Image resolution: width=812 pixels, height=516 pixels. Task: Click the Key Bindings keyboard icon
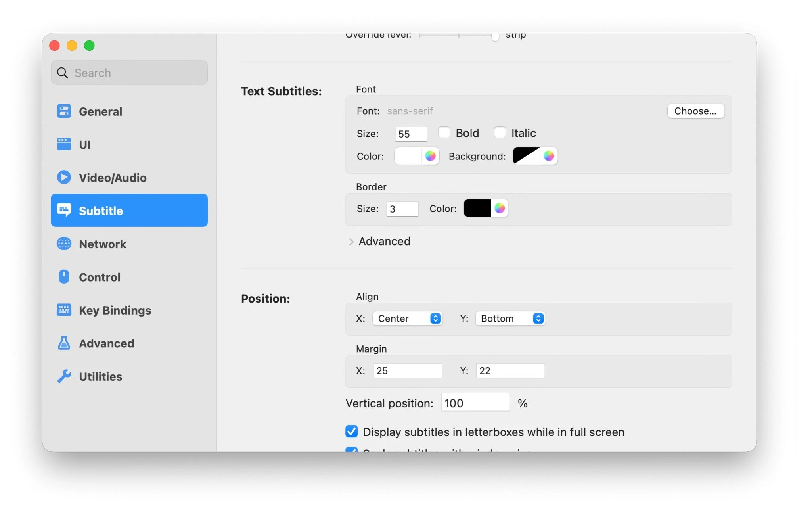64,310
